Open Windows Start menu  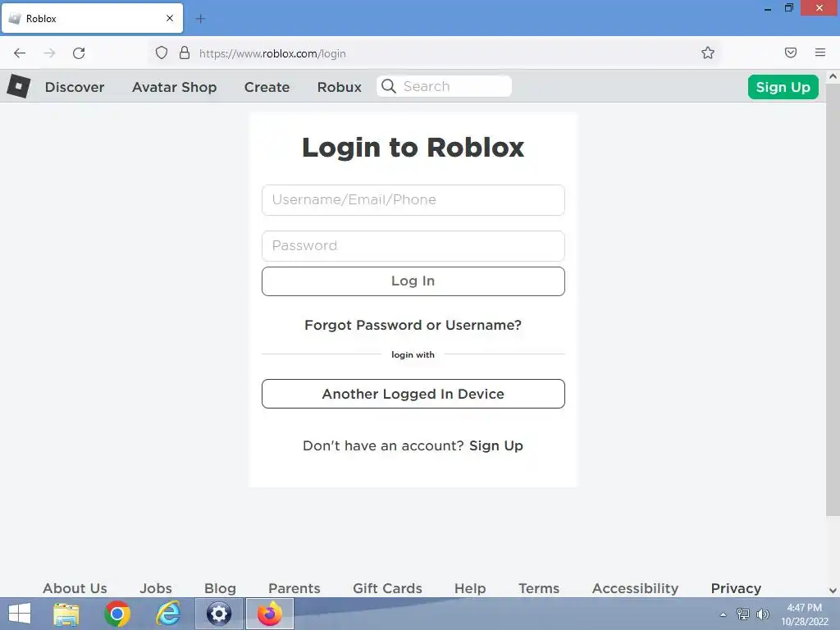(20, 614)
